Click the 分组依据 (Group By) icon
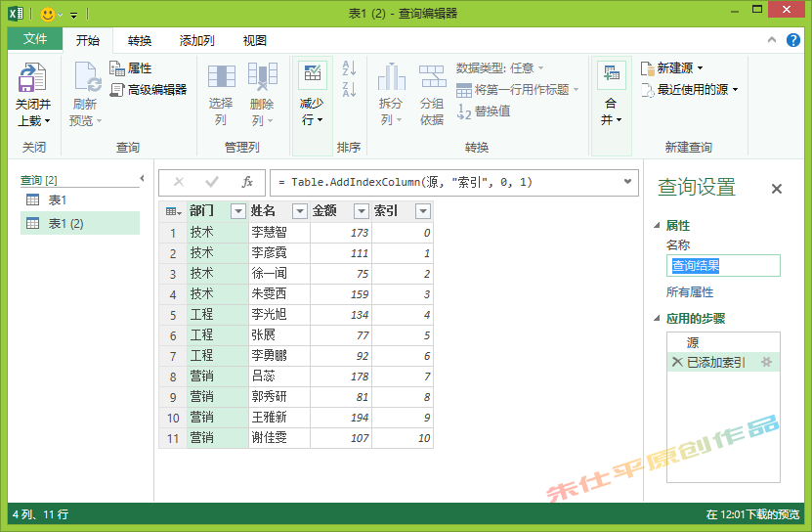Image resolution: width=812 pixels, height=532 pixels. tap(432, 78)
